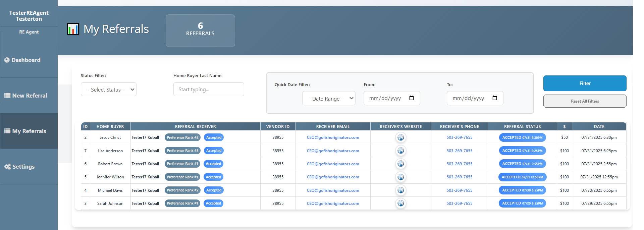The height and width of the screenshot is (230, 644).
Task: Select home buyer Sarah Johnson cell
Action: tap(110, 204)
